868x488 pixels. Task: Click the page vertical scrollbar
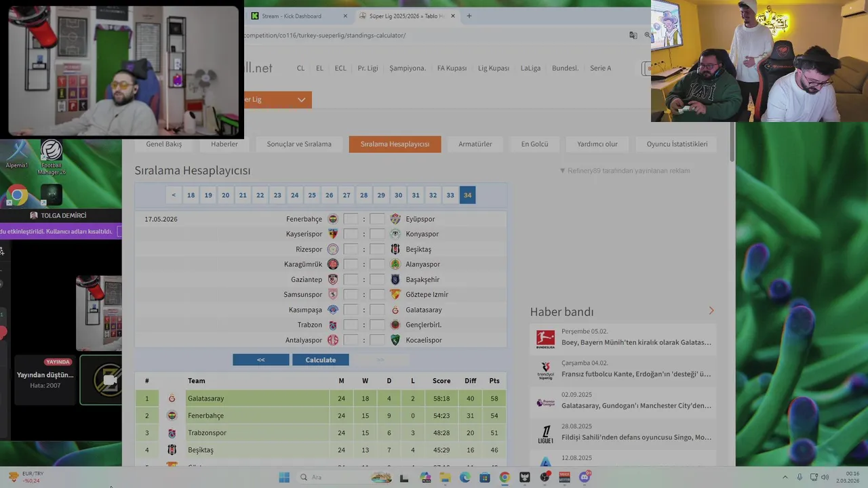click(x=732, y=142)
